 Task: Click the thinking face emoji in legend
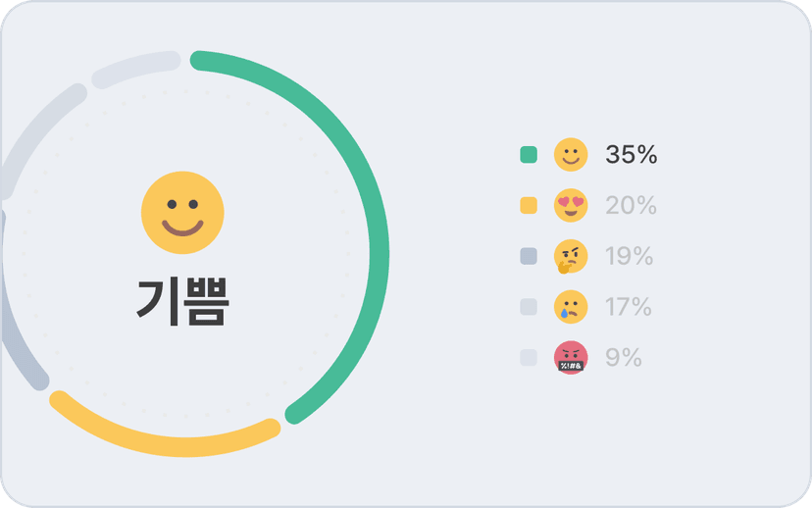571,257
